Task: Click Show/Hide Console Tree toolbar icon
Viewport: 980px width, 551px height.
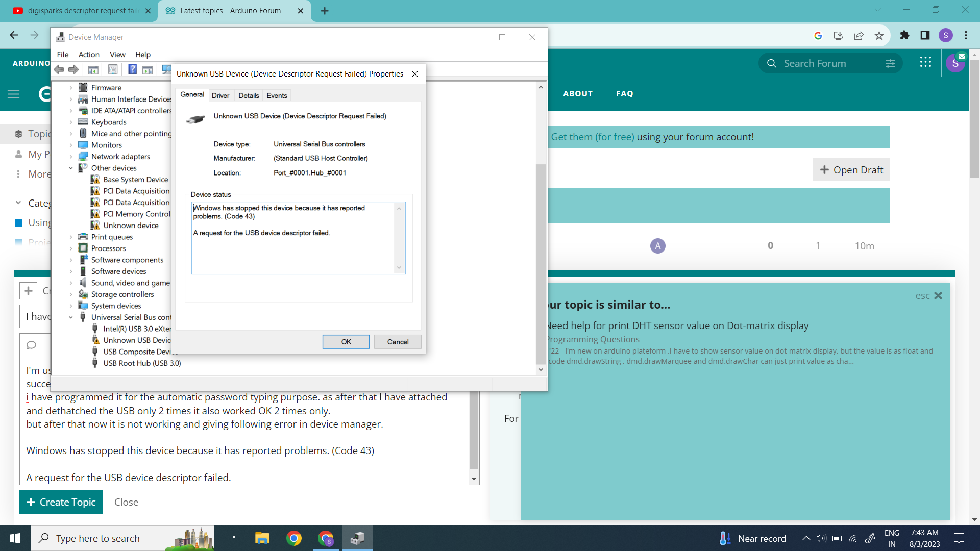Action: [x=93, y=69]
